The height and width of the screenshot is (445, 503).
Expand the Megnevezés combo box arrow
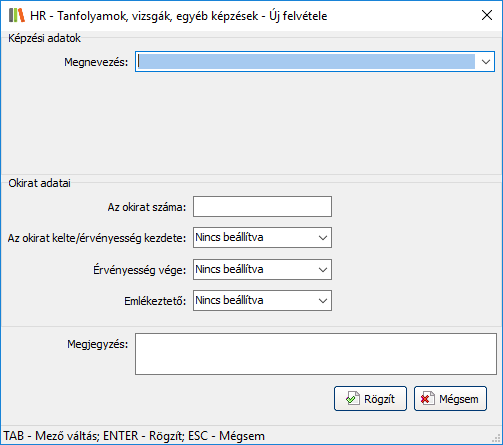click(x=486, y=62)
